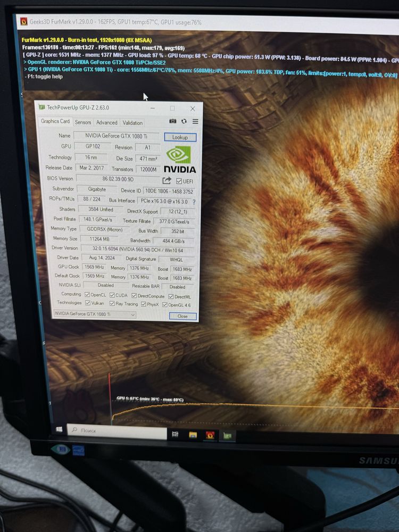Select the Graphics Card tab

(x=55, y=121)
